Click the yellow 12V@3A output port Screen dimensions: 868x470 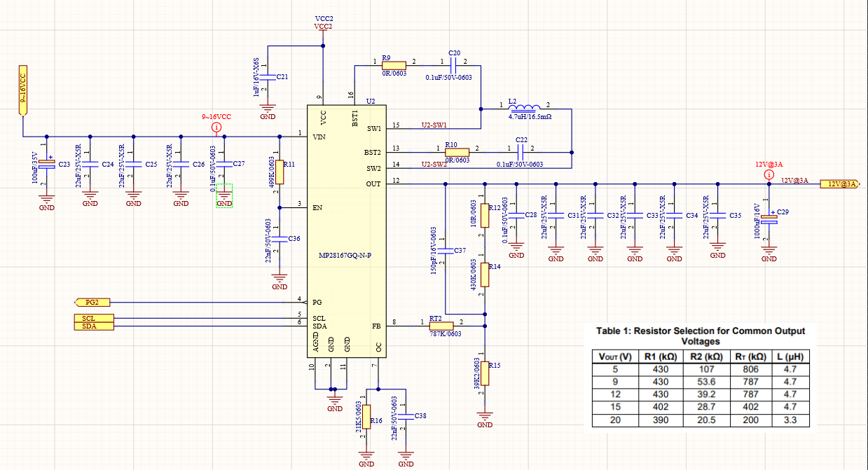pos(840,184)
